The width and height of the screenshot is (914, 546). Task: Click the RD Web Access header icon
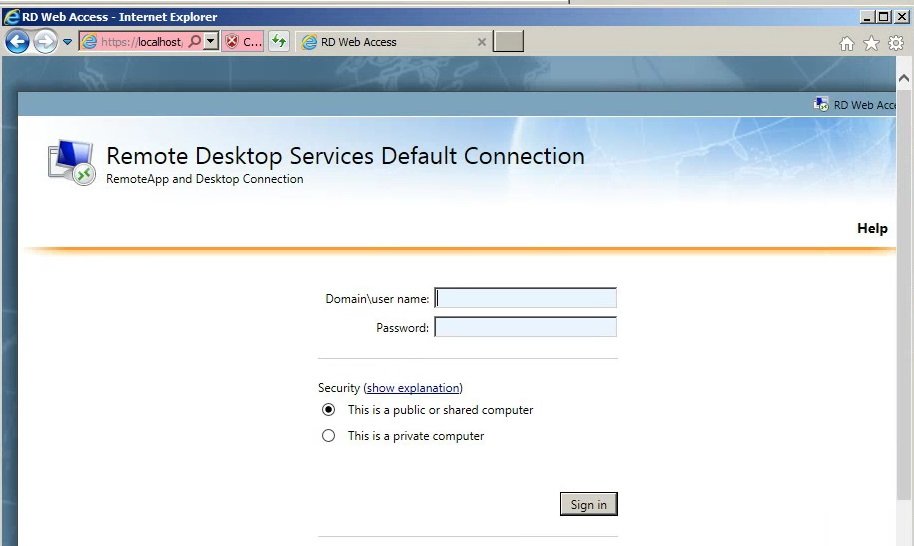click(x=821, y=104)
